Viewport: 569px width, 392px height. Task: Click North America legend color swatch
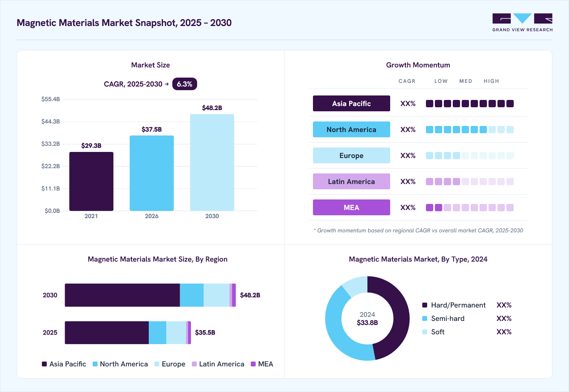tap(95, 364)
